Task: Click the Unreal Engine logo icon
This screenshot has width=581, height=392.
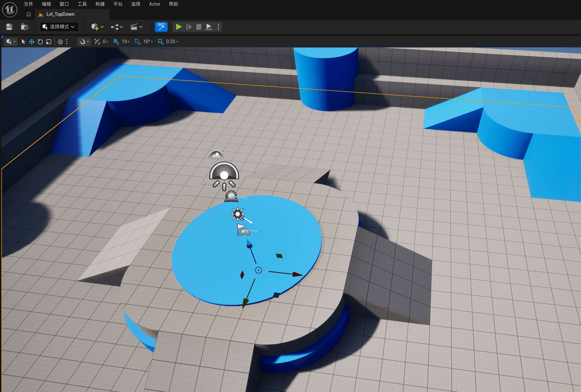Action: point(10,10)
